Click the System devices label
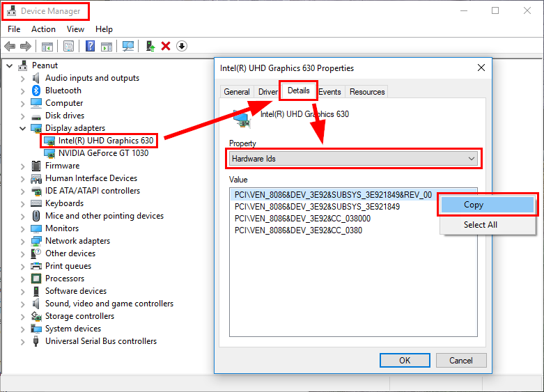The height and width of the screenshot is (392, 544). (73, 329)
